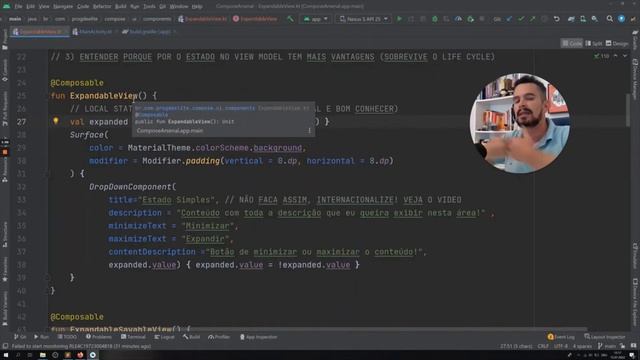The image size is (640, 360).
Task: Open the Terminal tool window
Action: coord(133,337)
